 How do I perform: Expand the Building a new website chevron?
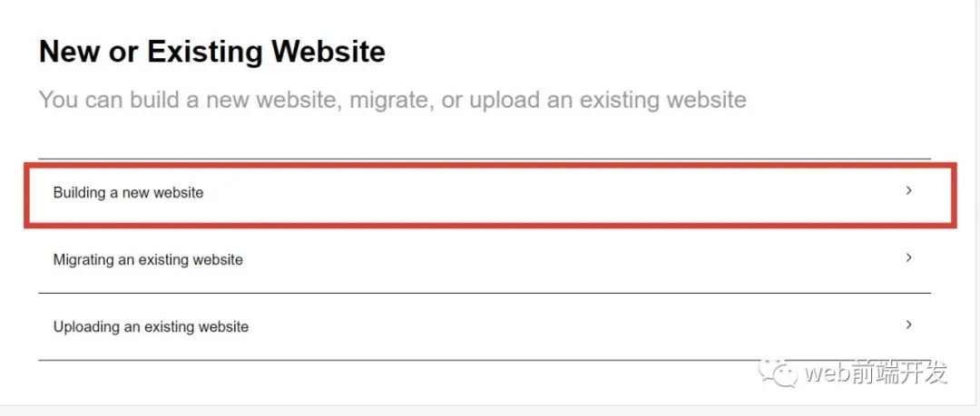908,191
